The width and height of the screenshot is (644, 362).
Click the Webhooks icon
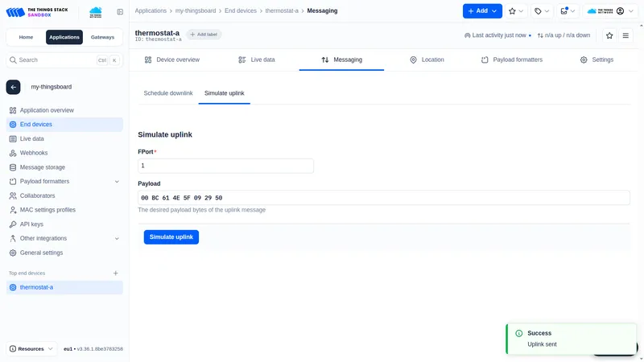coord(13,153)
